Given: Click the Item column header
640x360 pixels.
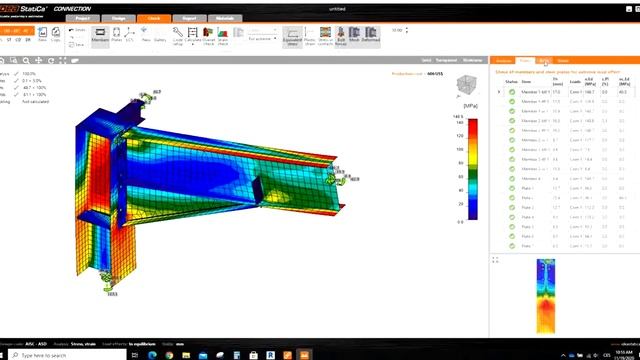Looking at the screenshot, I should (x=526, y=82).
